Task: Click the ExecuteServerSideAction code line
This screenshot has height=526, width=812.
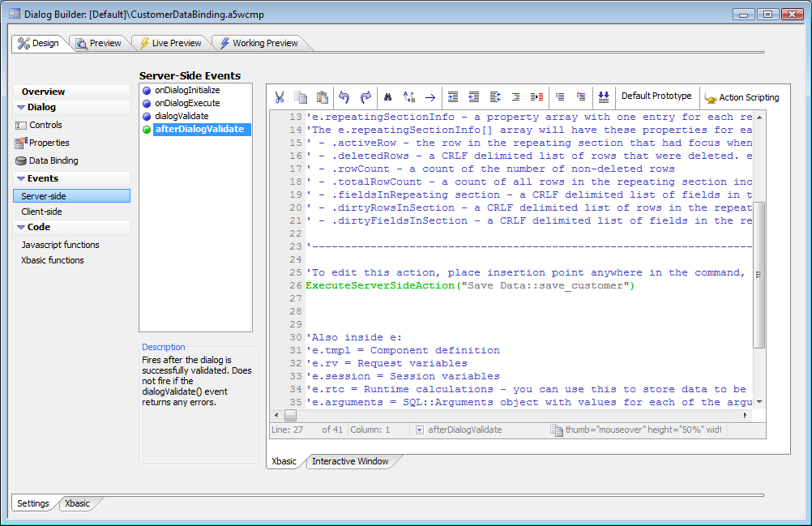Action: 470,286
